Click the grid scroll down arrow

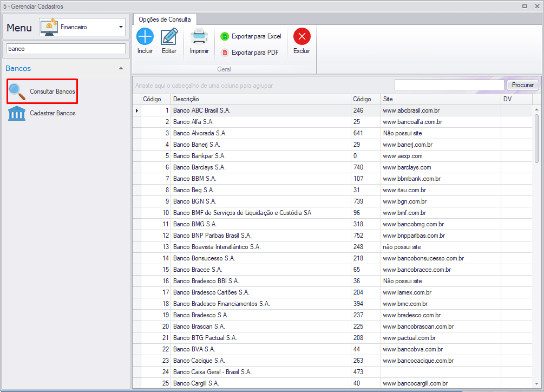point(536,384)
